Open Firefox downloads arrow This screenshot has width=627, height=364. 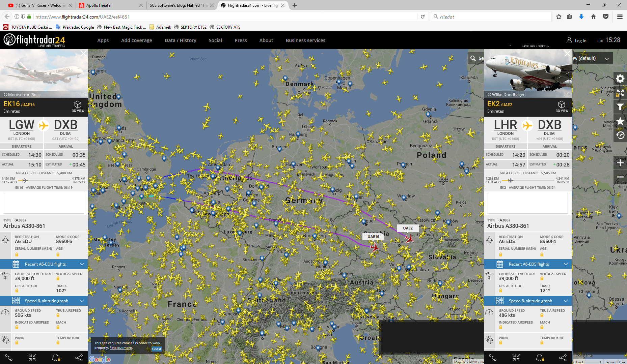[x=581, y=17]
